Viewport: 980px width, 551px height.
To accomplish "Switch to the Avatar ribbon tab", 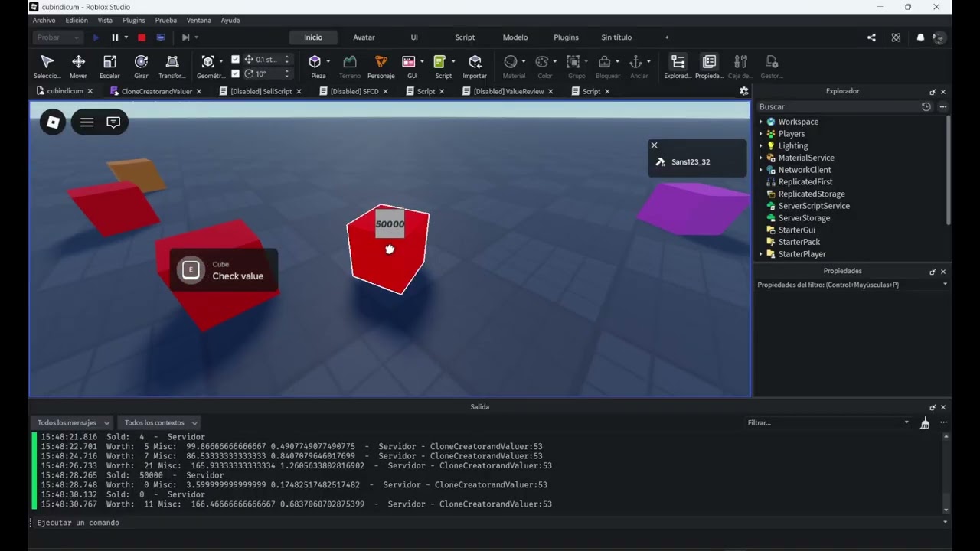I will coord(364,37).
